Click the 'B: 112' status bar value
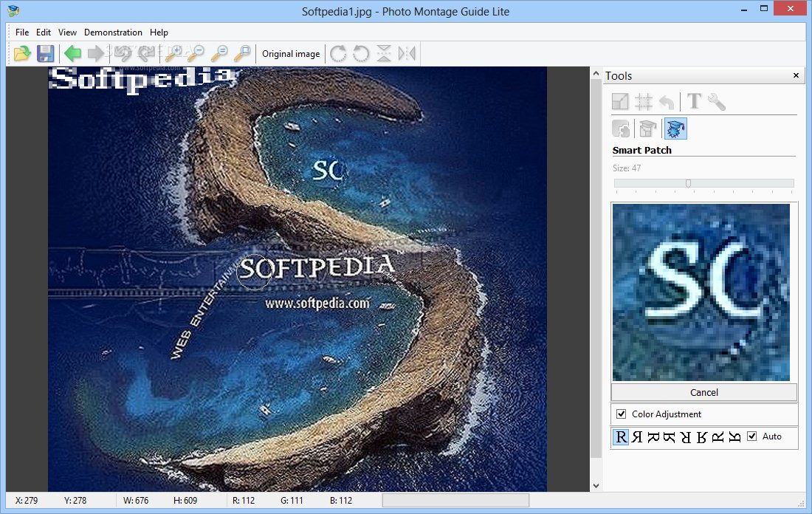Viewport: 812px width, 514px height. [341, 501]
